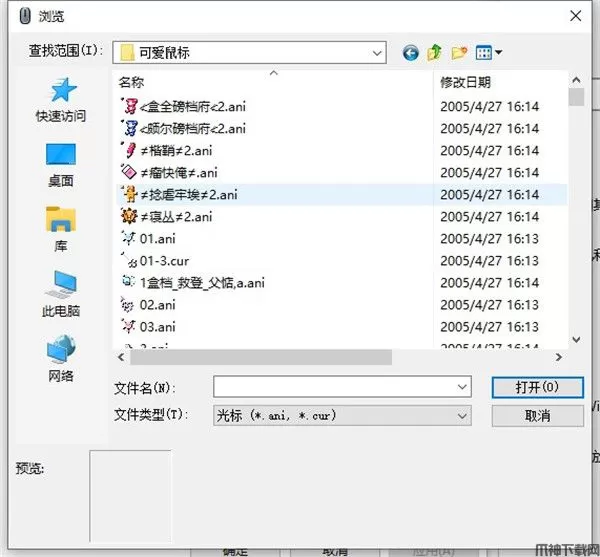Click the Open (打开) button
Screen dimensions: 600x557
tap(538, 388)
